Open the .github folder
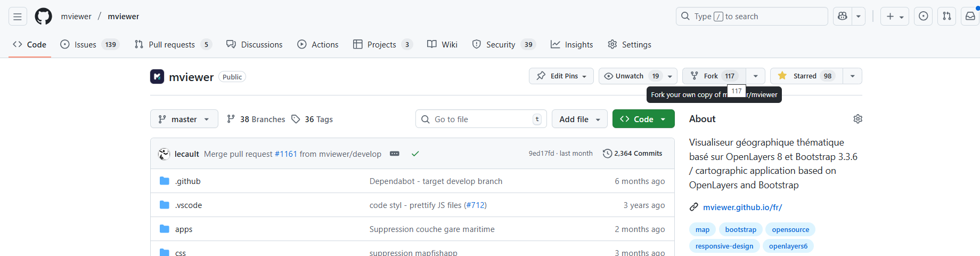This screenshot has width=980, height=256. 188,181
